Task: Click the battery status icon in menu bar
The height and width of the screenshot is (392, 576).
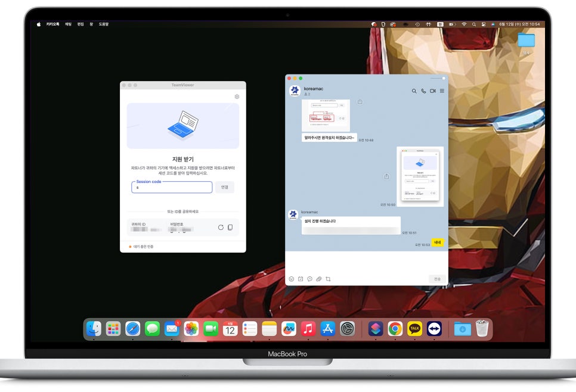Action: point(452,24)
